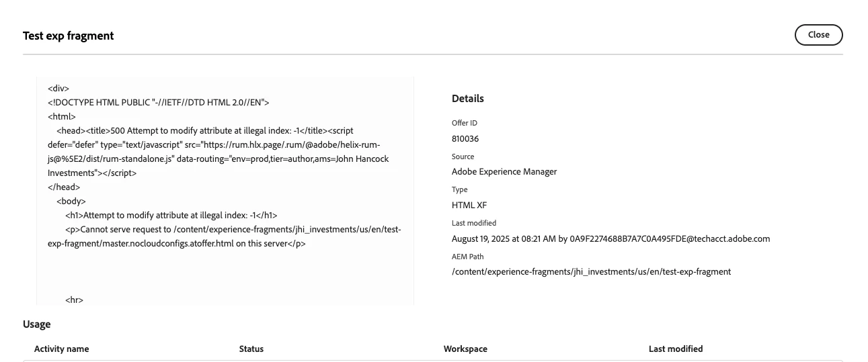The height and width of the screenshot is (362, 868).
Task: Click the AEM Path value
Action: [x=591, y=271]
